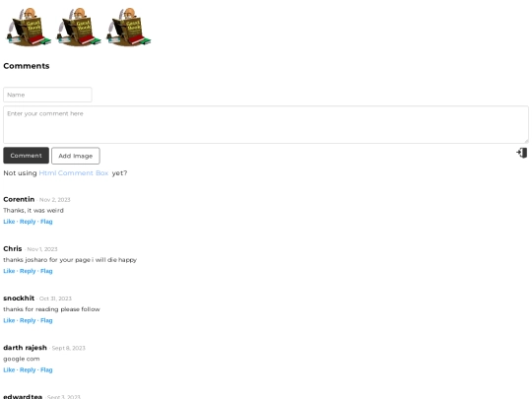
Task: Click the login door icon beside the comment box
Action: tap(522, 153)
